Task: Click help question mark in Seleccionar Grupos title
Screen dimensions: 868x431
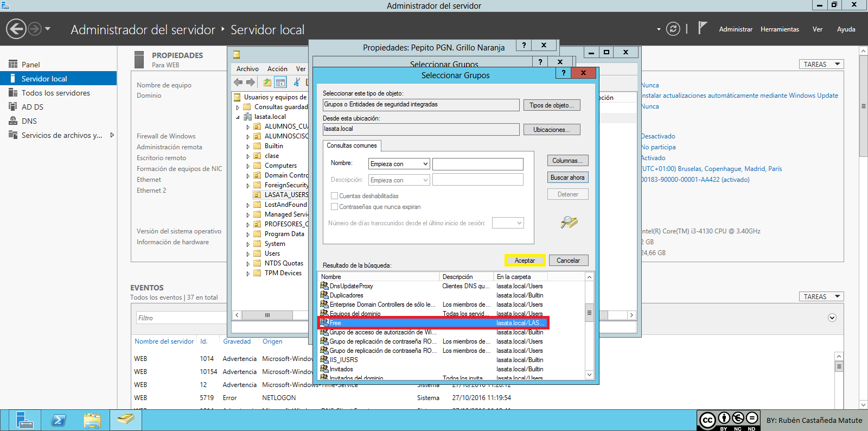Action: [563, 73]
